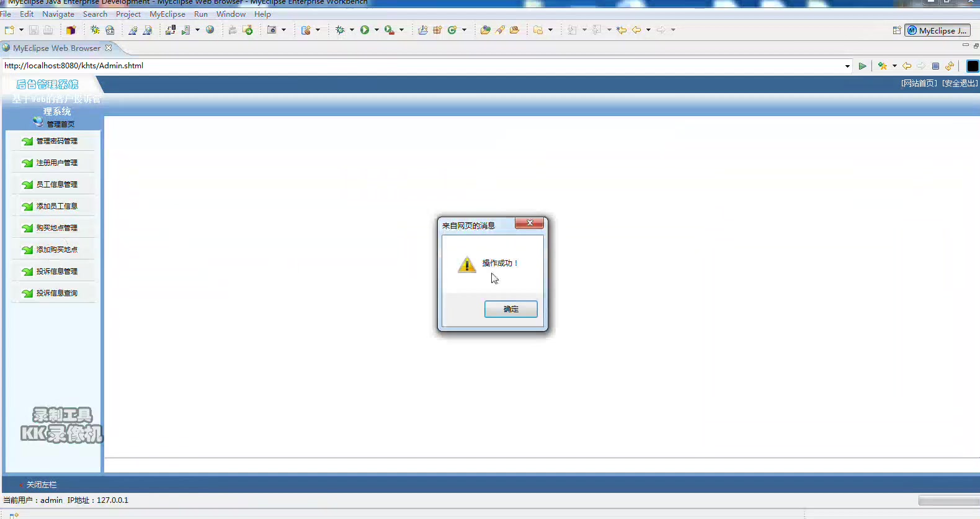Click the camera screenshot toolbar icon
This screenshot has width=980, height=519.
pos(272,30)
